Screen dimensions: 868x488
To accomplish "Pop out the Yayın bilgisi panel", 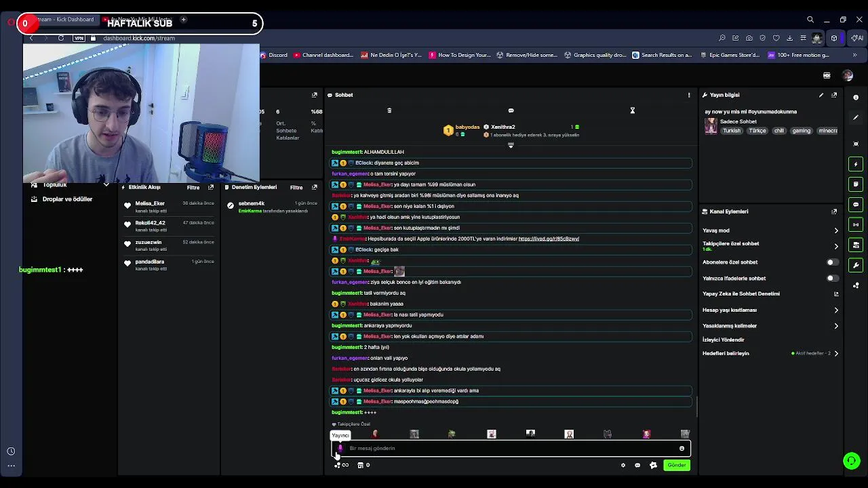I will click(834, 95).
